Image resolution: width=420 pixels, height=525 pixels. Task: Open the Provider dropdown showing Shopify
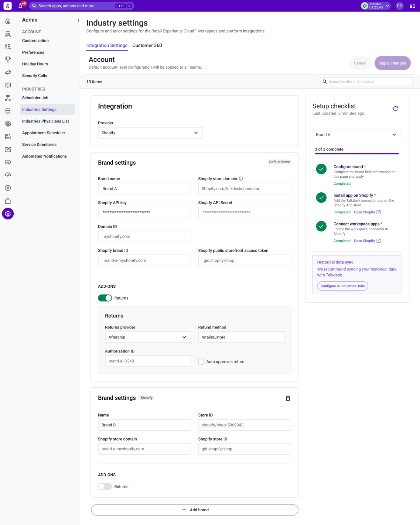pyautogui.click(x=150, y=133)
